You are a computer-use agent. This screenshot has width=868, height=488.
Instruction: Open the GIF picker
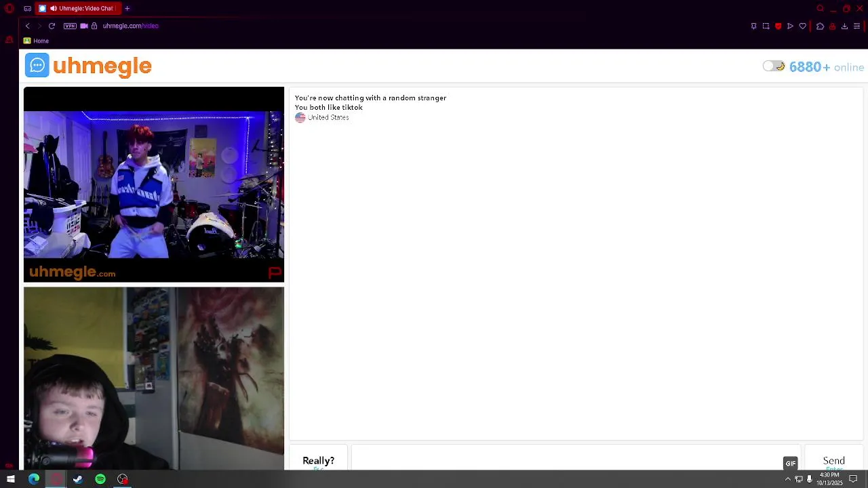[791, 464]
